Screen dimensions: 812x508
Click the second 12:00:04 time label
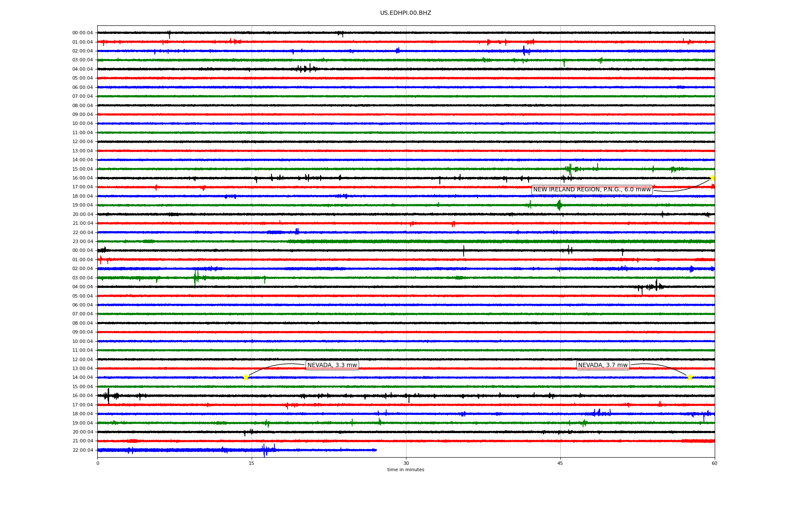pos(82,359)
